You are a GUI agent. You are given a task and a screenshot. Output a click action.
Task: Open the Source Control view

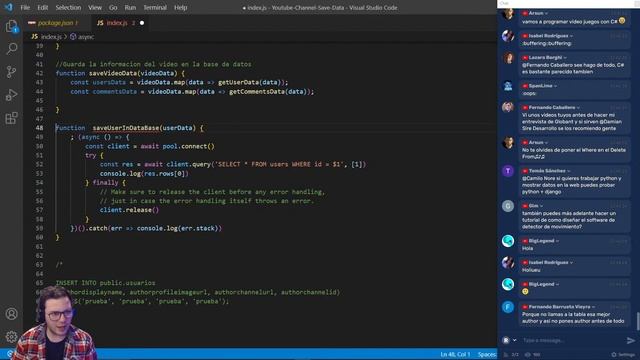11,72
